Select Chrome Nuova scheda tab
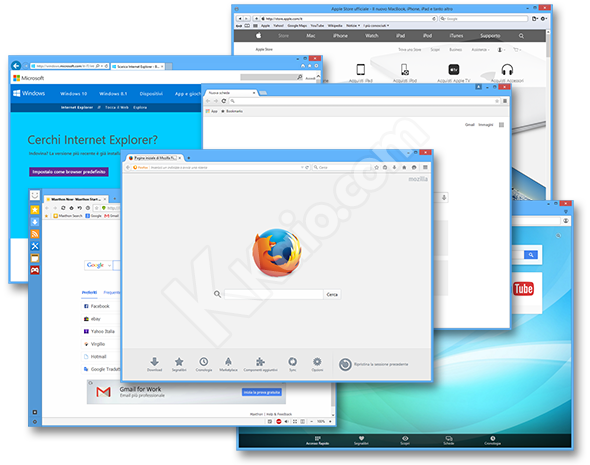Screen dimensions: 590x465 tap(231, 93)
